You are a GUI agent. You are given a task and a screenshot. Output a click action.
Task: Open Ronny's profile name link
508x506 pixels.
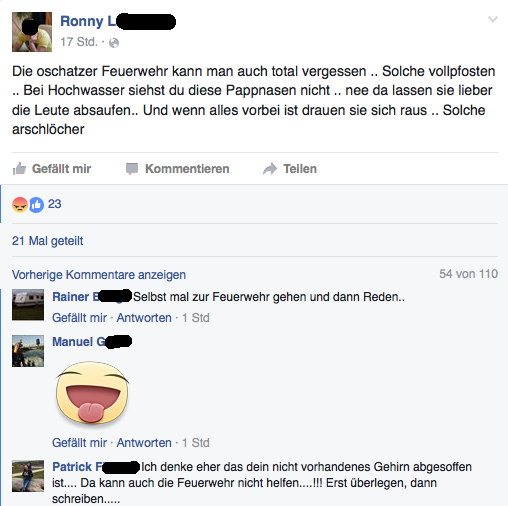coord(88,21)
